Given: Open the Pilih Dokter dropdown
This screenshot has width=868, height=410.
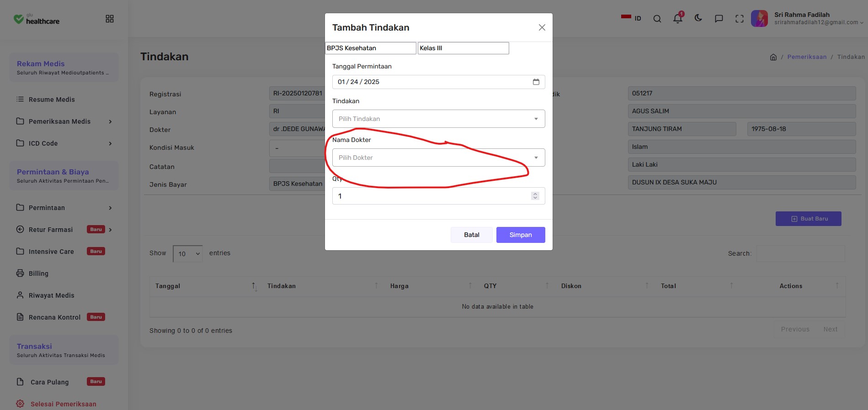Looking at the screenshot, I should pyautogui.click(x=438, y=158).
